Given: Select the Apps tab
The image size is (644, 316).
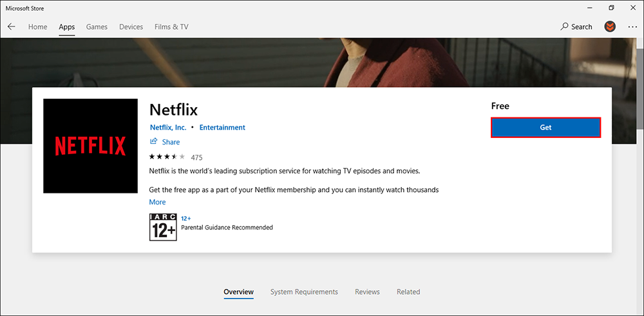Looking at the screenshot, I should [x=66, y=26].
